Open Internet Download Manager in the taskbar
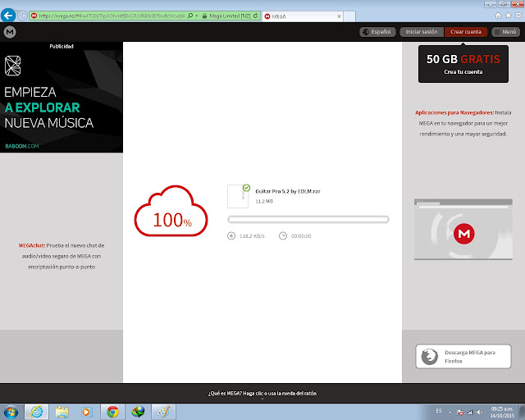This screenshot has height=420, width=525. pyautogui.click(x=138, y=412)
